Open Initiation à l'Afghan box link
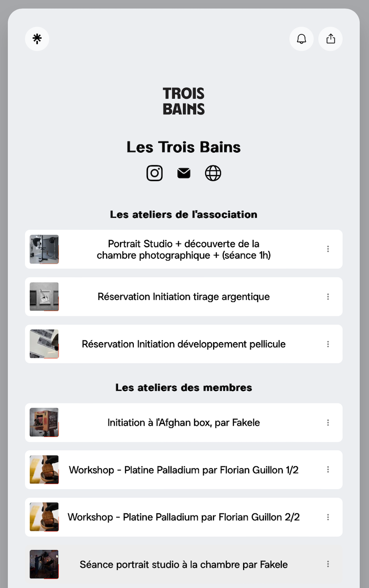 click(184, 422)
